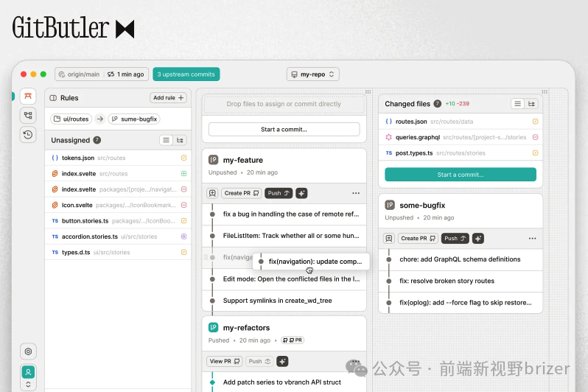Open the my-repo project selector
Image resolution: width=588 pixels, height=392 pixels.
pyautogui.click(x=312, y=74)
